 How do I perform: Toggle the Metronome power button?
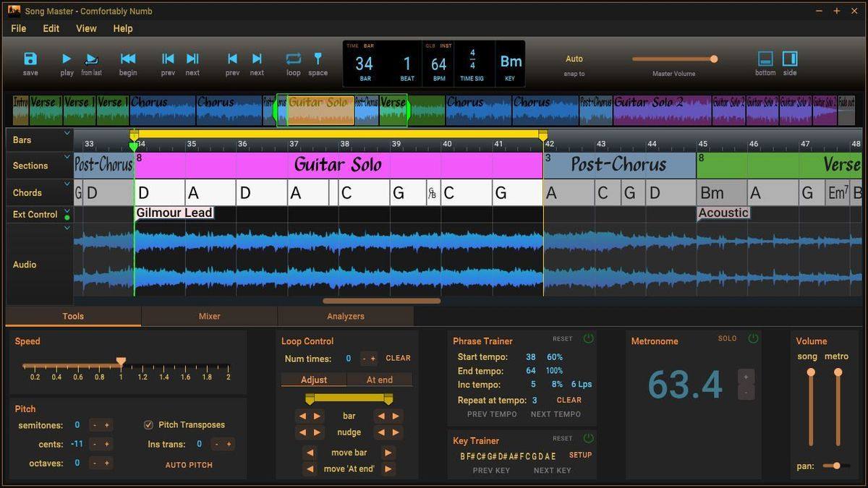752,337
